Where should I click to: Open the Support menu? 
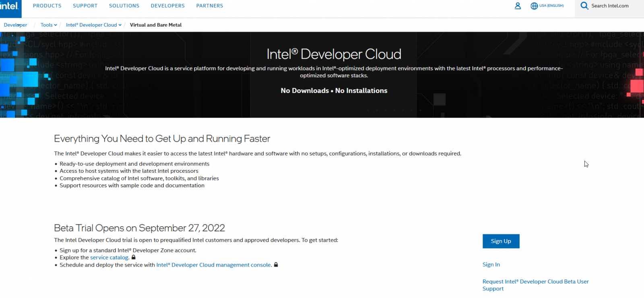tap(85, 6)
